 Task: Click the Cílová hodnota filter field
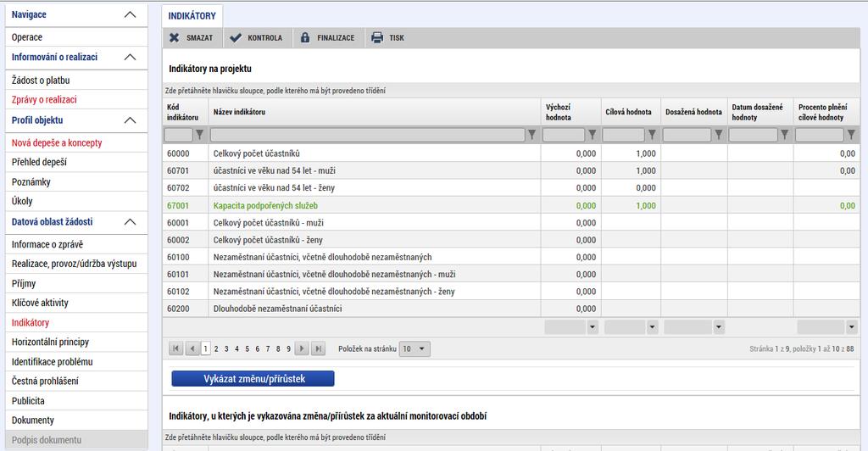pyautogui.click(x=623, y=135)
